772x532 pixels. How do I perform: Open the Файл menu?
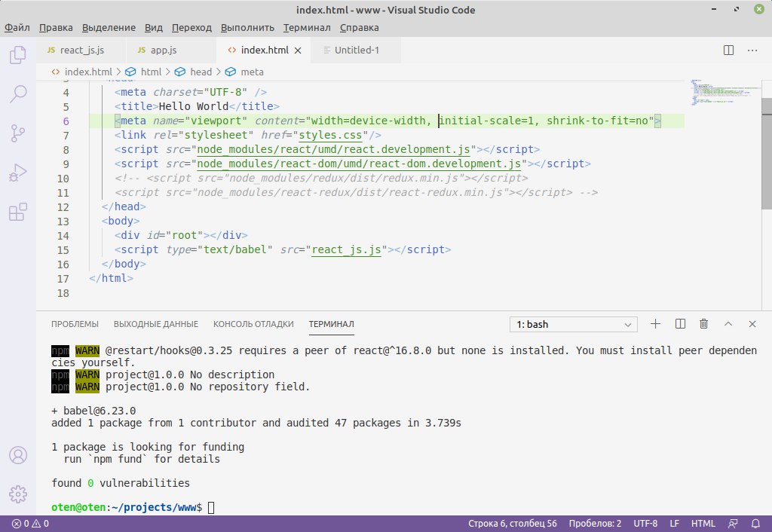17,28
